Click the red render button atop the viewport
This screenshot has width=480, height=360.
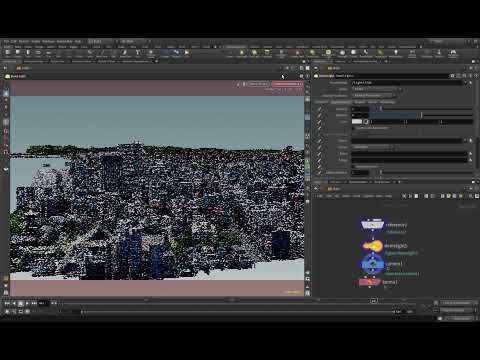pyautogui.click(x=286, y=84)
